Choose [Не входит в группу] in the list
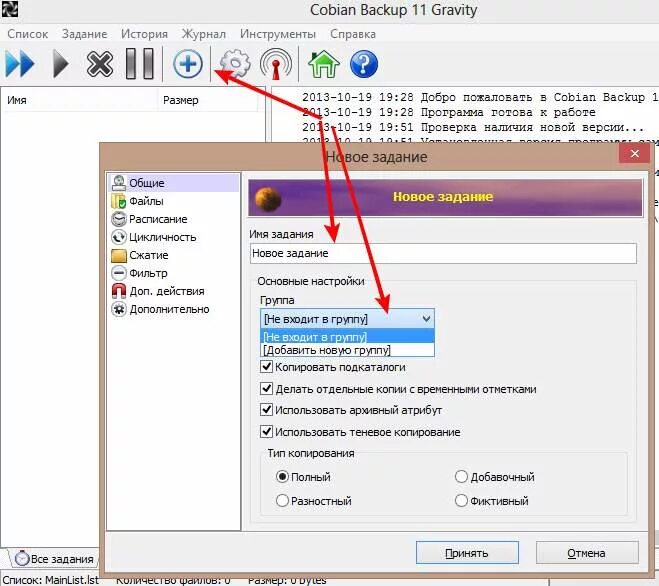 click(x=348, y=337)
